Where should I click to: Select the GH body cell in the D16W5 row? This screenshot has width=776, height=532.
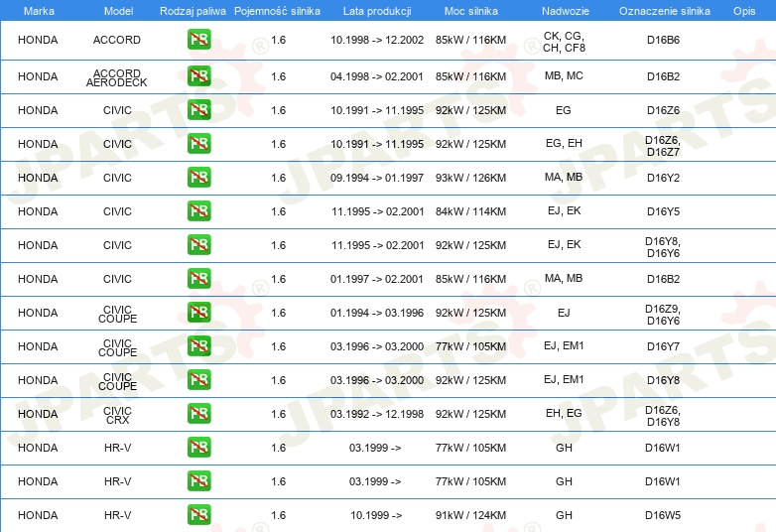[564, 515]
